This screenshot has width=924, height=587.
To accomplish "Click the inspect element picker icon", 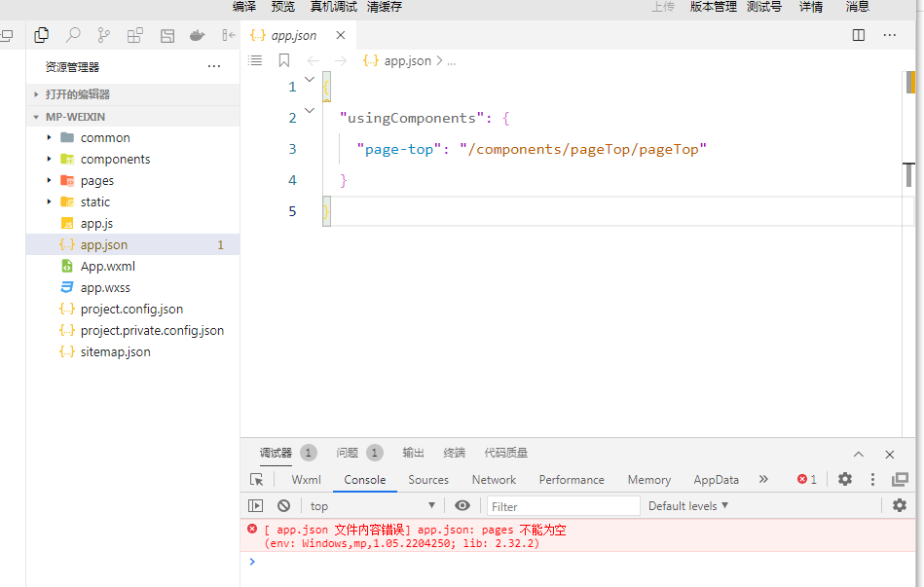I will point(256,479).
